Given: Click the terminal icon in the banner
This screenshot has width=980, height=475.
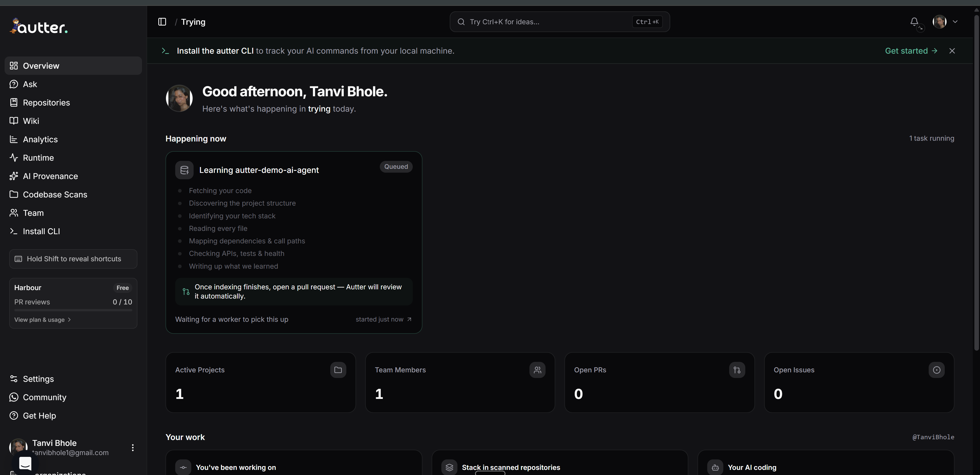Looking at the screenshot, I should pyautogui.click(x=165, y=51).
